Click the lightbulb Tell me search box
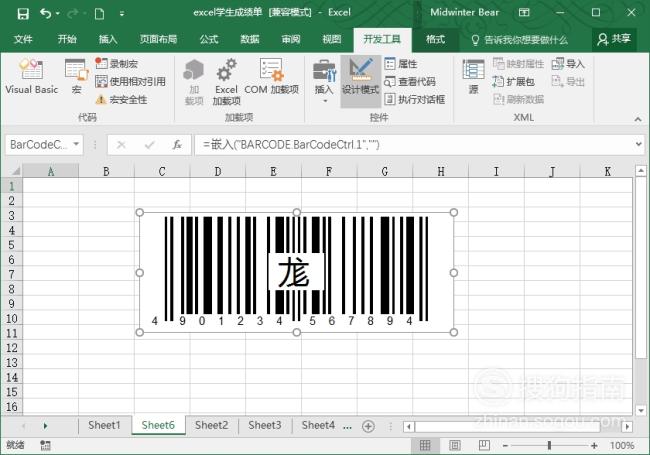The height and width of the screenshot is (455, 650). tap(520, 40)
